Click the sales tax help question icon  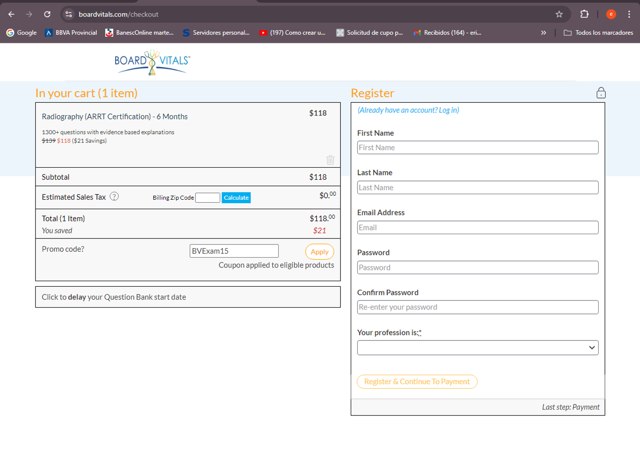[x=114, y=197]
